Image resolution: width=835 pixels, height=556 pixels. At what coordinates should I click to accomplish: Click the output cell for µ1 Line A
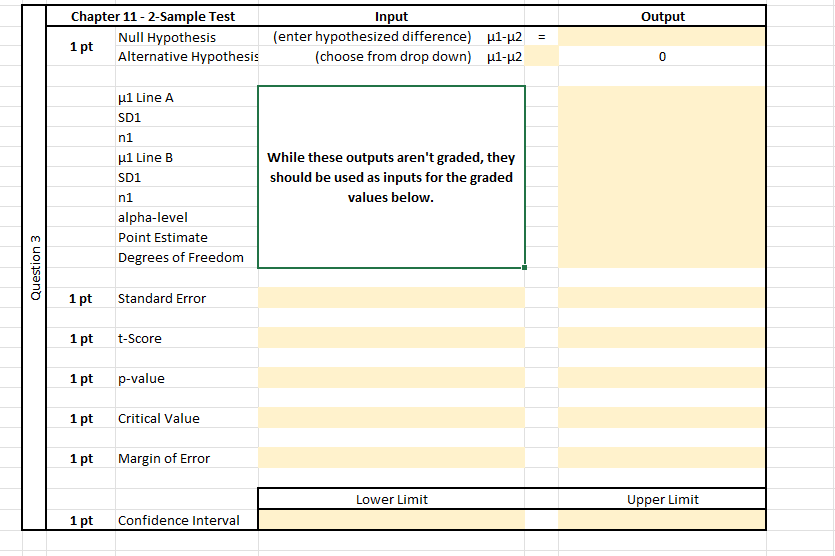[x=662, y=97]
